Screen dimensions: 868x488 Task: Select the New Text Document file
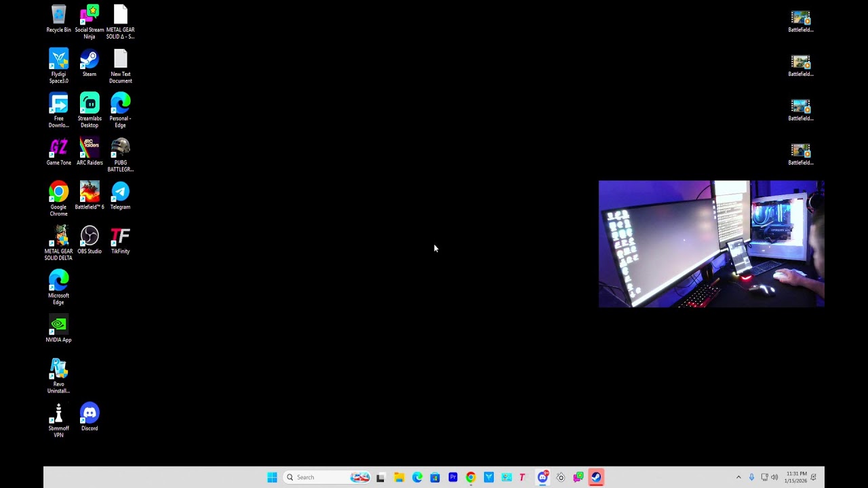click(120, 66)
